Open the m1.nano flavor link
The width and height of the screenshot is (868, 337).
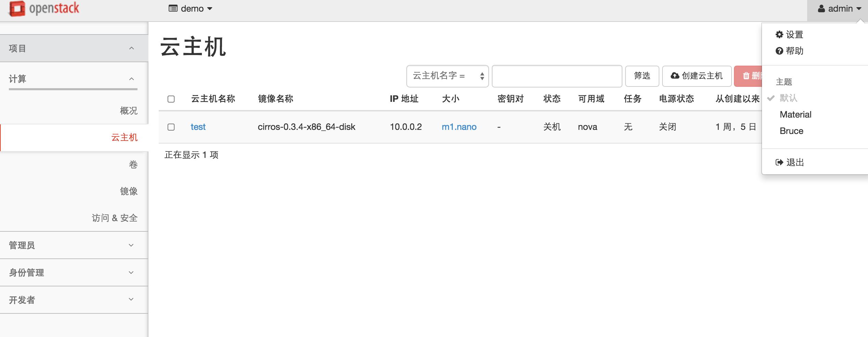[459, 127]
